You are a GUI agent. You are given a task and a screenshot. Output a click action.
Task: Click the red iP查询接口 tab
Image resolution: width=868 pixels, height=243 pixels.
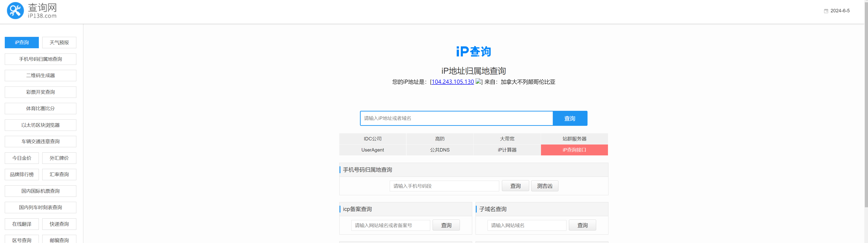575,150
